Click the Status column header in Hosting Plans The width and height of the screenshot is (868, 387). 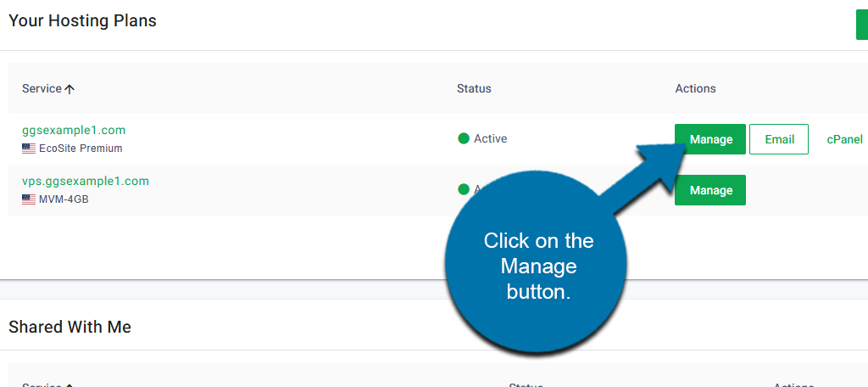474,88
